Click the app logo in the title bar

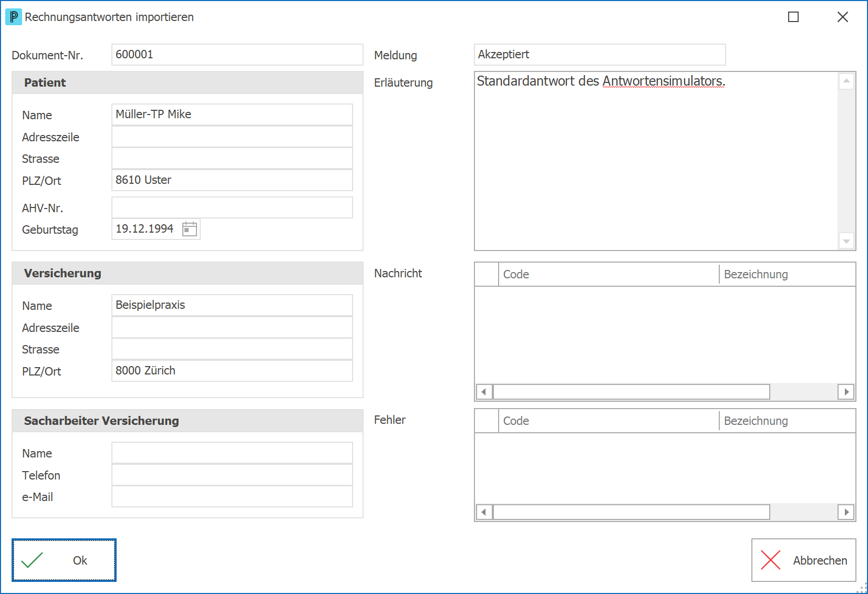(14, 17)
